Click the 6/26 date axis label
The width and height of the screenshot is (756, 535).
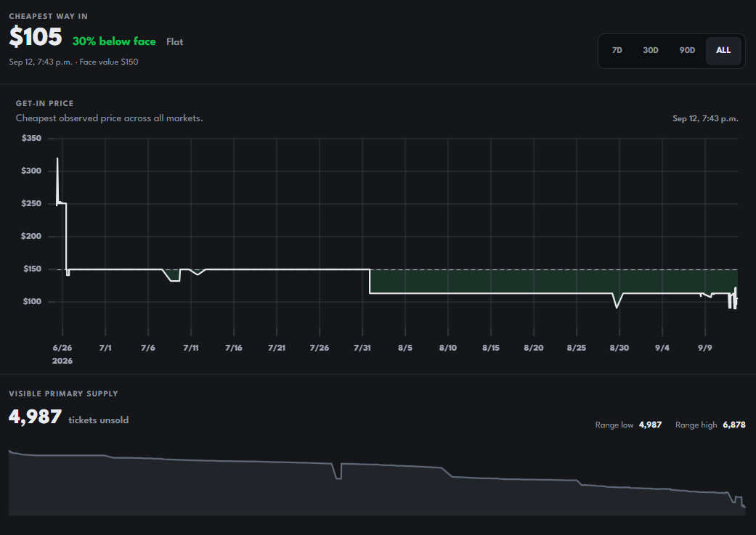click(x=62, y=348)
